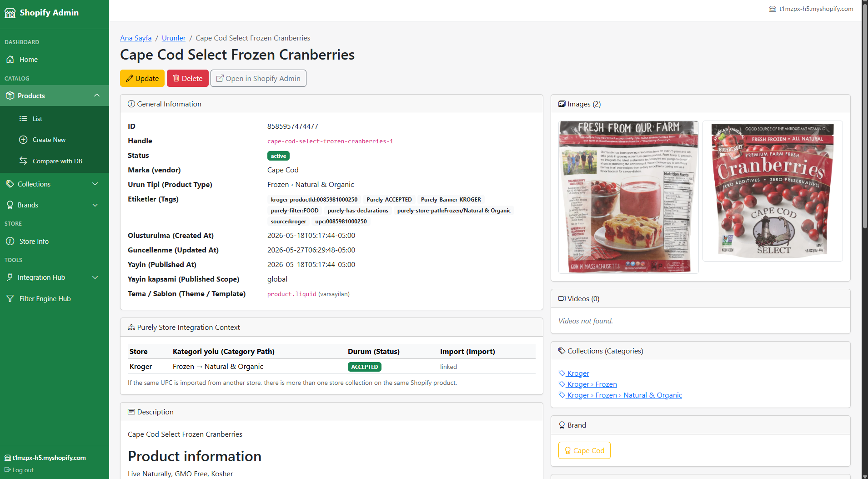Click the green active status badge

click(278, 156)
